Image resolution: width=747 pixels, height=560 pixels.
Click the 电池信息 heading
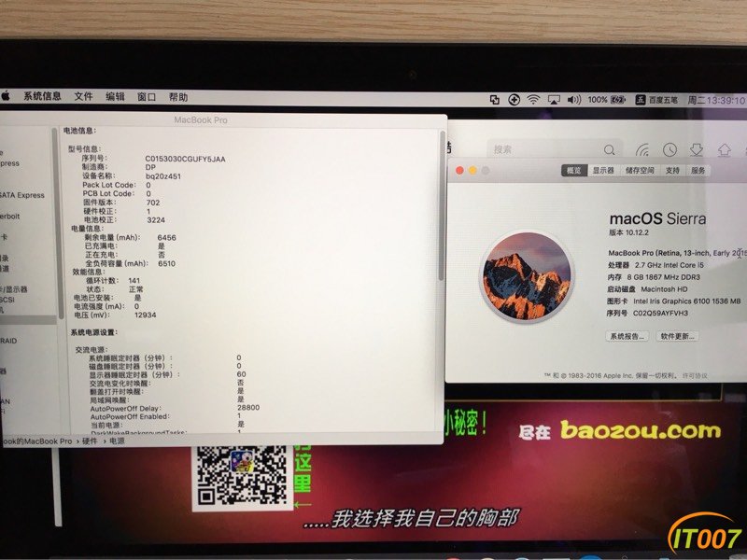point(80,130)
